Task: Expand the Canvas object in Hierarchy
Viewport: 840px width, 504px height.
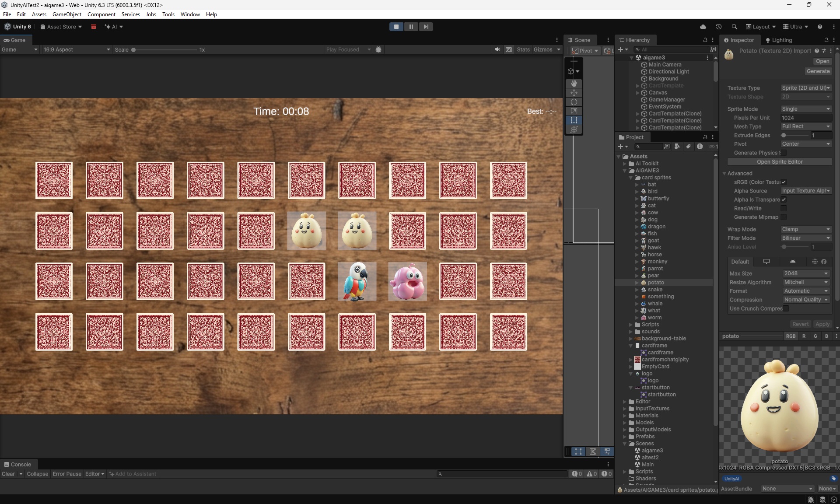Action: click(x=637, y=93)
